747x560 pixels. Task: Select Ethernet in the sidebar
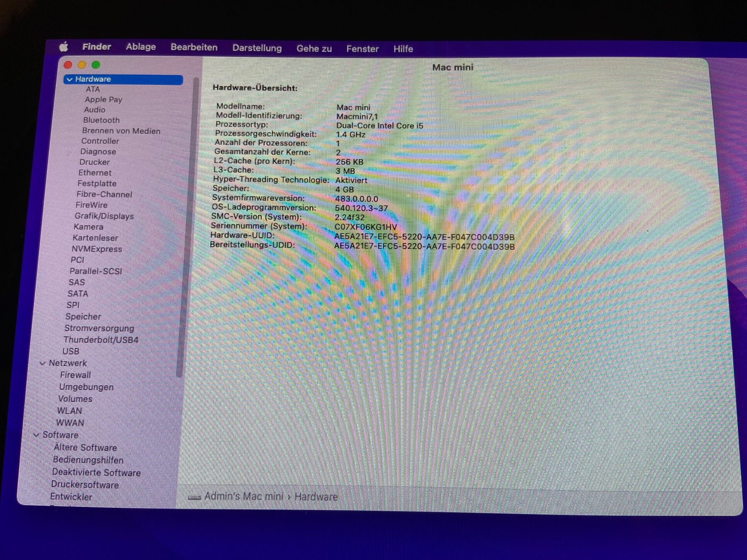95,173
